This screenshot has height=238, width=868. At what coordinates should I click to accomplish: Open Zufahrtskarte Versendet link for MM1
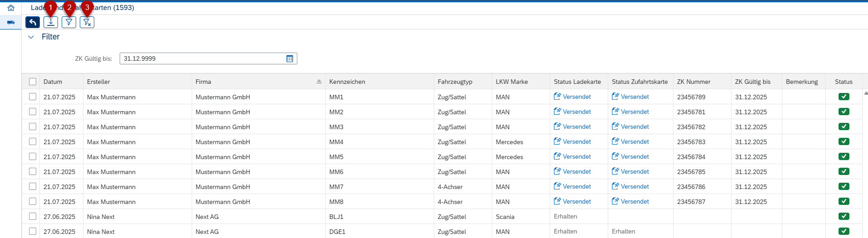(x=630, y=97)
